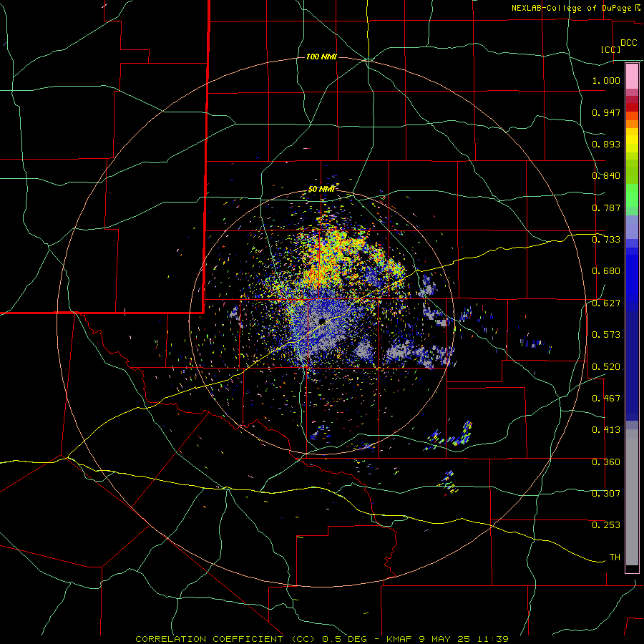Select the 0.467 scale value

tap(606, 399)
